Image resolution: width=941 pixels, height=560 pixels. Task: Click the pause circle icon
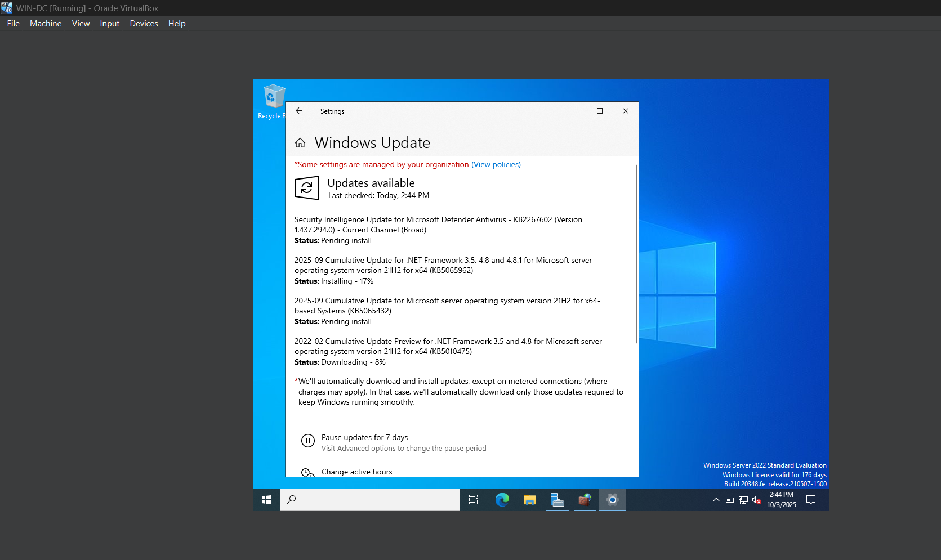pos(308,441)
